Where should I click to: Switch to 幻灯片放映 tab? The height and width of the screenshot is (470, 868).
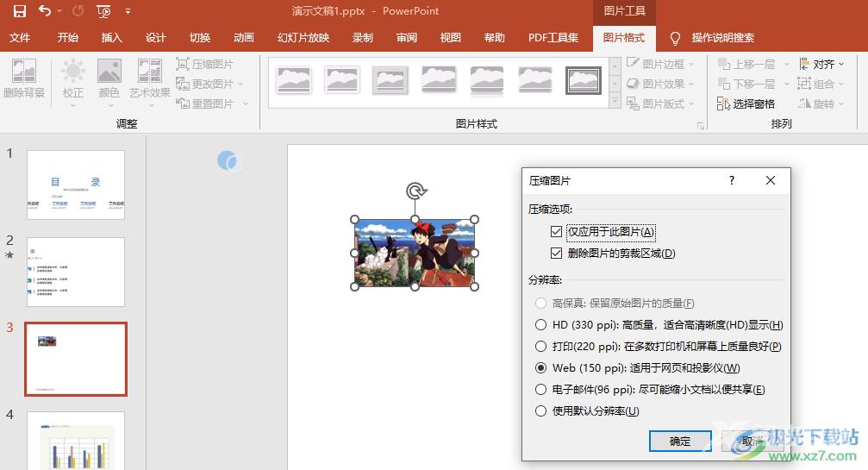pyautogui.click(x=303, y=38)
